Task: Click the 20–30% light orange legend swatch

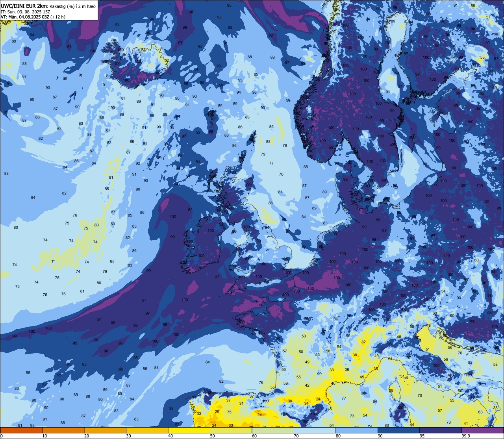Action: [105, 430]
